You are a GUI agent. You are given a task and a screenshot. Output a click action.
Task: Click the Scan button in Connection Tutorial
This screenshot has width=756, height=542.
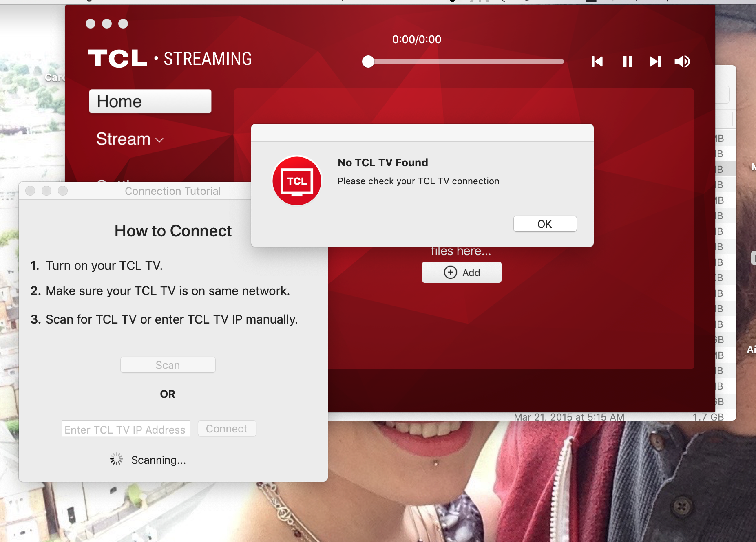coord(168,365)
